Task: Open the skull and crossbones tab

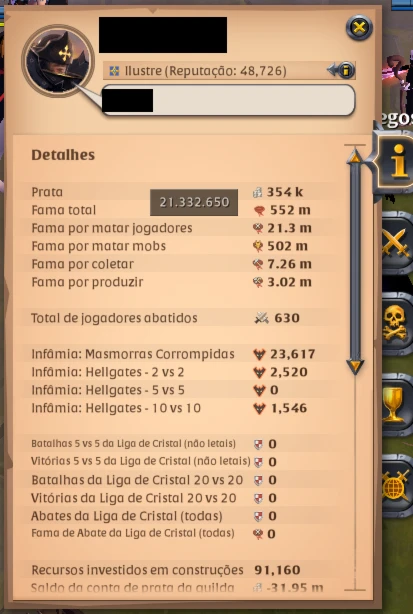Action: 397,324
